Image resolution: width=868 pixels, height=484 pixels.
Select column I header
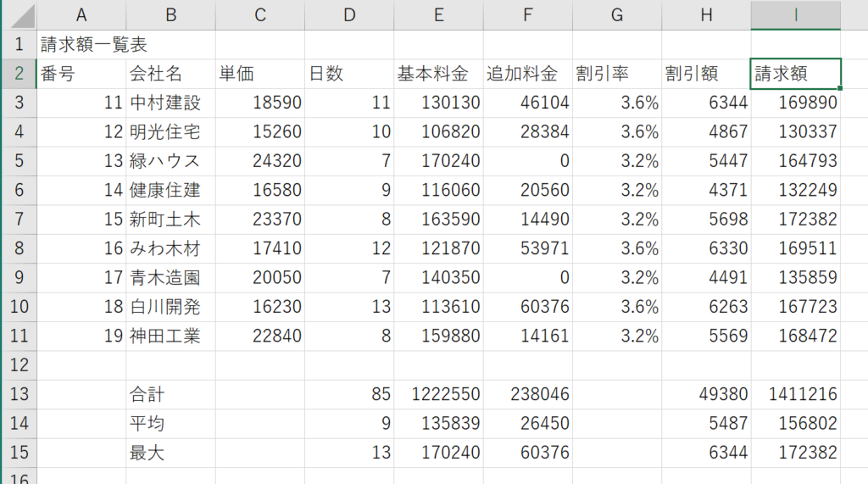795,15
